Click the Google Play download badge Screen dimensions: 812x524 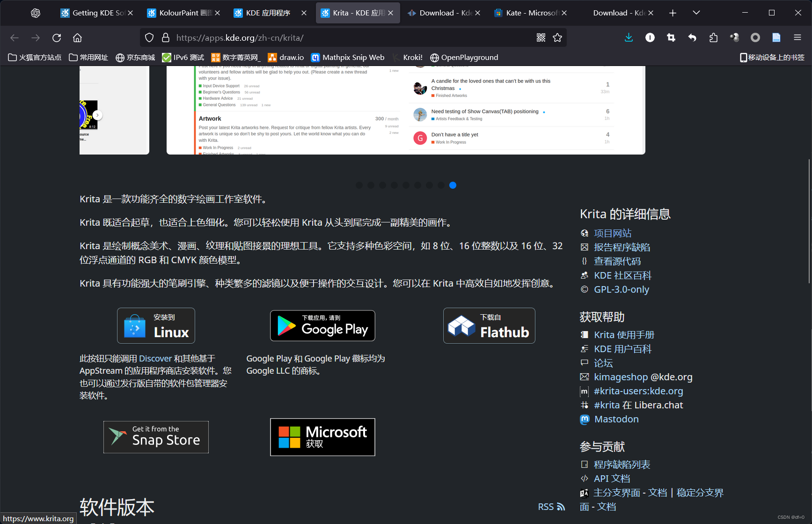[322, 325]
